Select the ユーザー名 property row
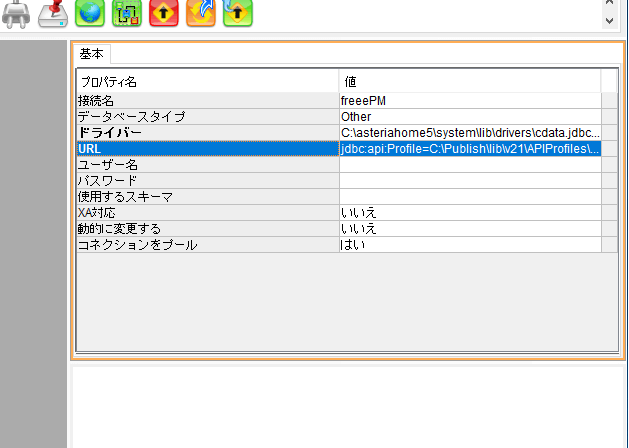The width and height of the screenshot is (629, 448). coord(208,165)
